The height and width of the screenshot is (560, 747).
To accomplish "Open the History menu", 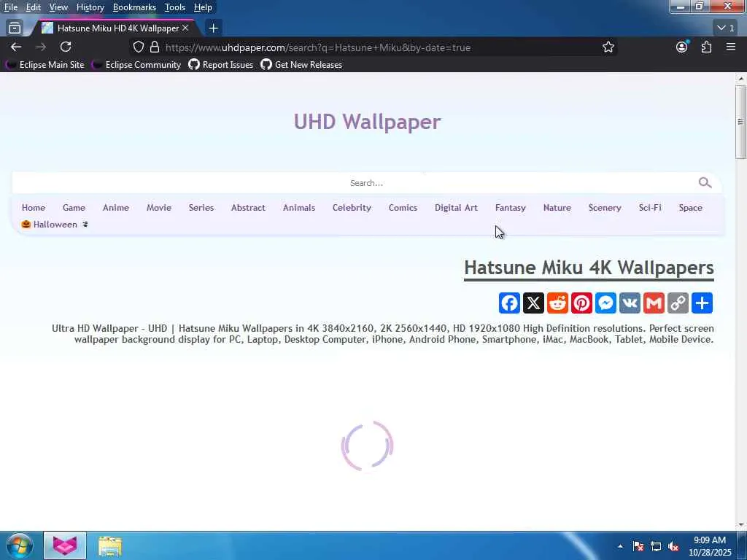I will click(90, 7).
